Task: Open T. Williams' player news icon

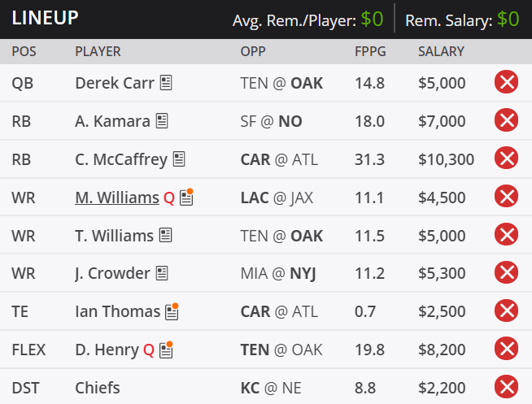Action: [166, 235]
